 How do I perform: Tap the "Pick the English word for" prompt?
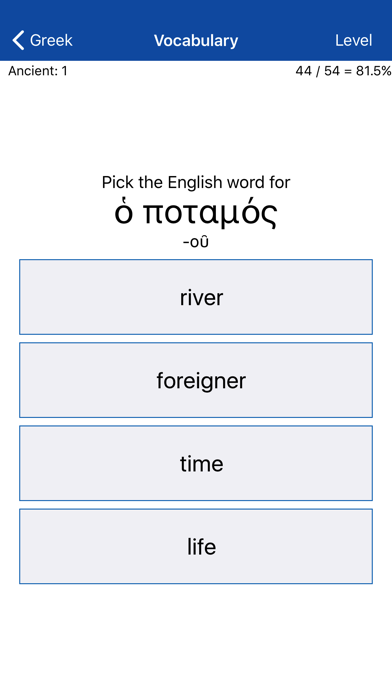[x=196, y=182]
